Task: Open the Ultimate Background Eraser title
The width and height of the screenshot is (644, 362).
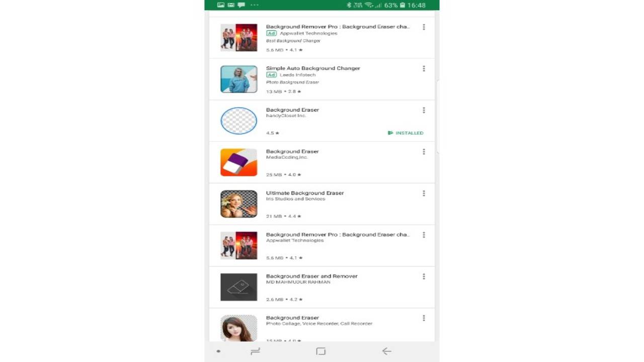Action: (x=305, y=193)
